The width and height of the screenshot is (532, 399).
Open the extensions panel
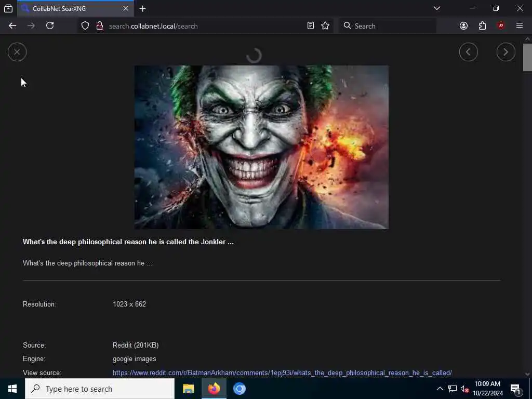(x=482, y=26)
